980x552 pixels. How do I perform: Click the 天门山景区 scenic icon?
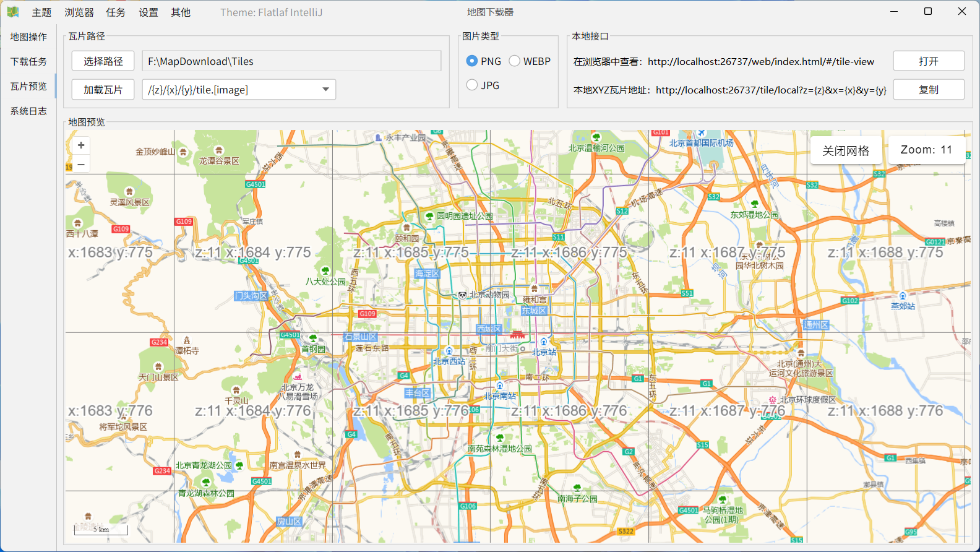158,366
